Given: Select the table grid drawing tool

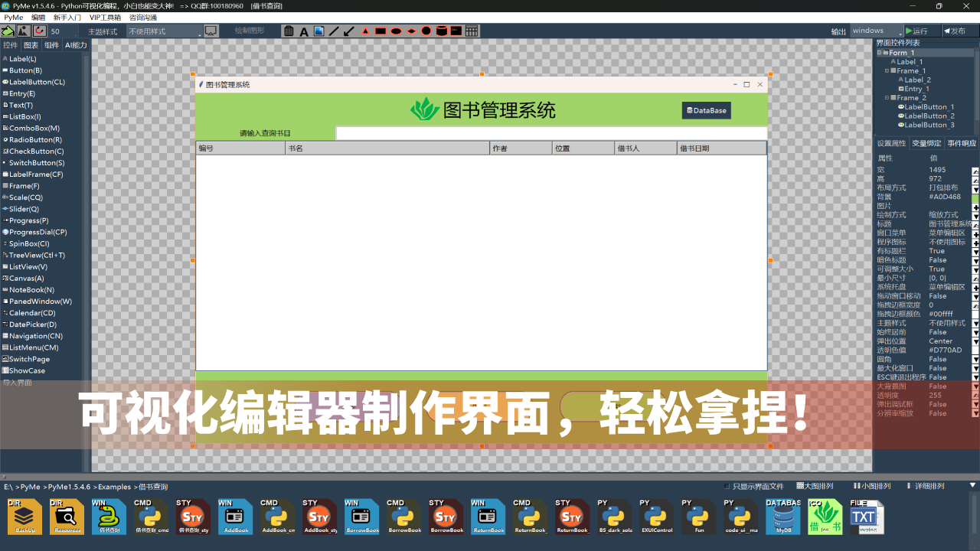Looking at the screenshot, I should coord(472,31).
